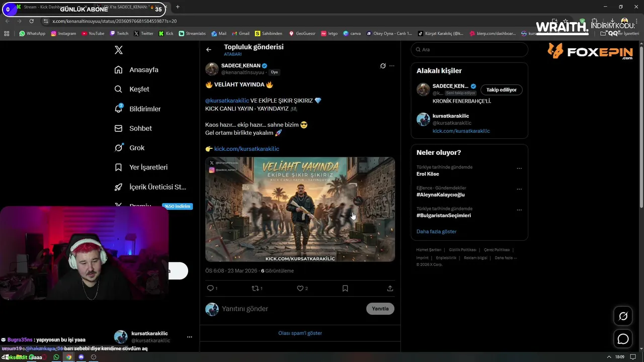Open the floating Grok button
The width and height of the screenshot is (644, 362).
click(x=623, y=316)
